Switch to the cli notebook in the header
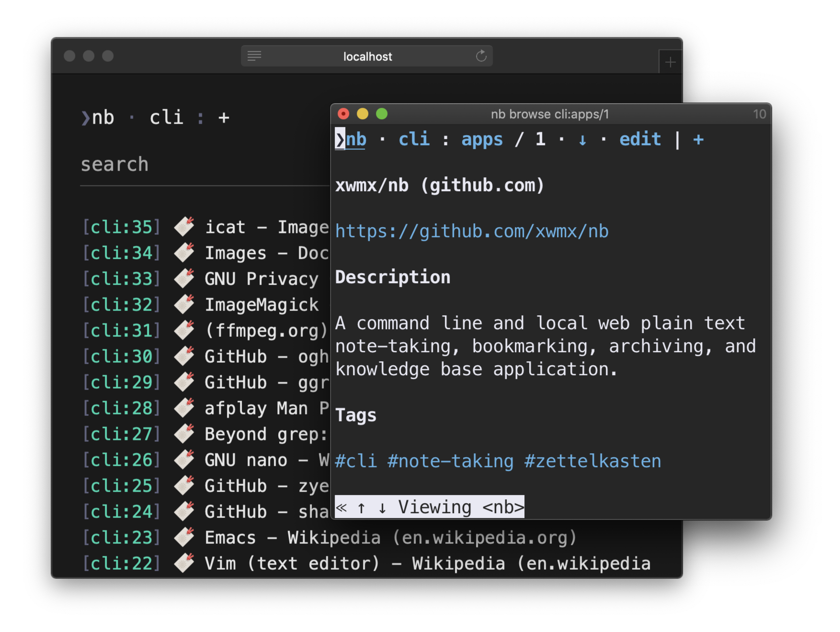Viewport: 840px width, 632px height. click(414, 139)
